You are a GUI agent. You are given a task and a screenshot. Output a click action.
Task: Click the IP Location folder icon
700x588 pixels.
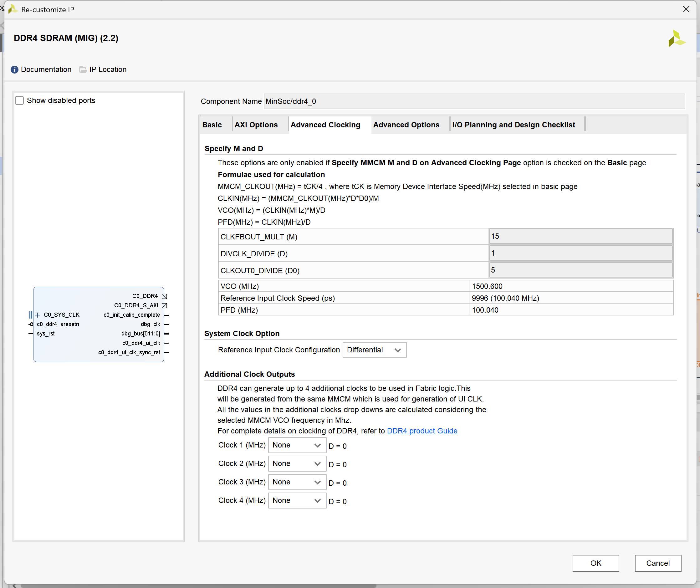(x=83, y=70)
